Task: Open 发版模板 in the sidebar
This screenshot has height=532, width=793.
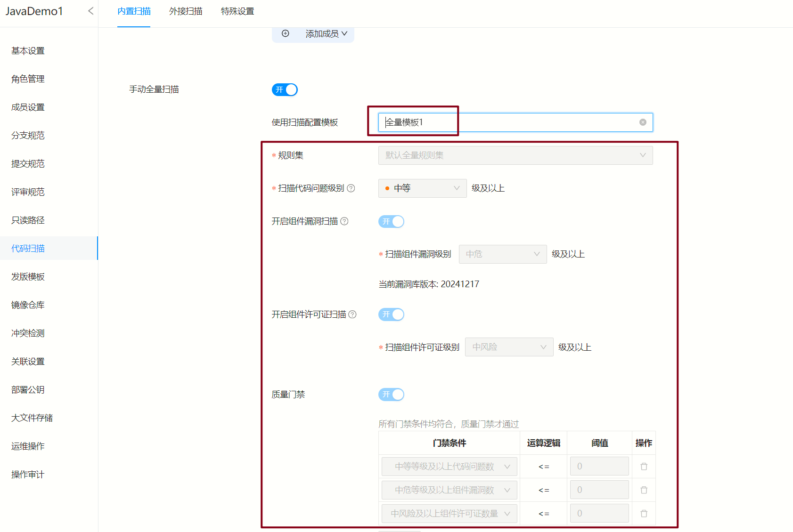Action: [28, 277]
